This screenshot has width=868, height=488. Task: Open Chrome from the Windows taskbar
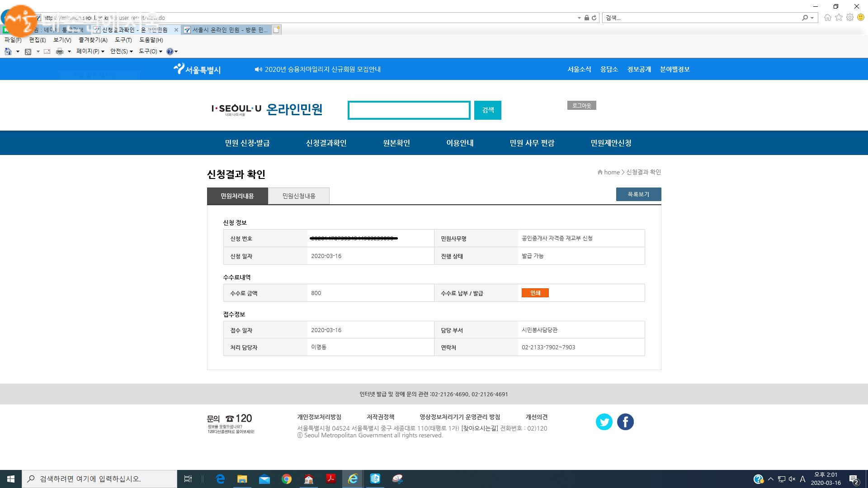pyautogui.click(x=287, y=479)
